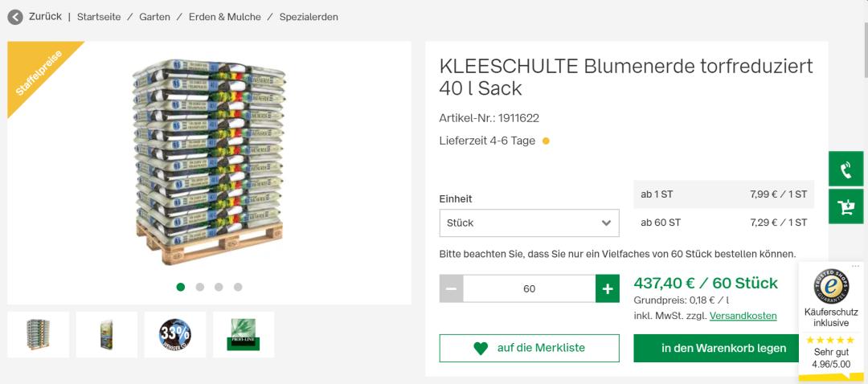Add item via 'in den Warenkorb legen'
868x384 pixels.
click(723, 349)
